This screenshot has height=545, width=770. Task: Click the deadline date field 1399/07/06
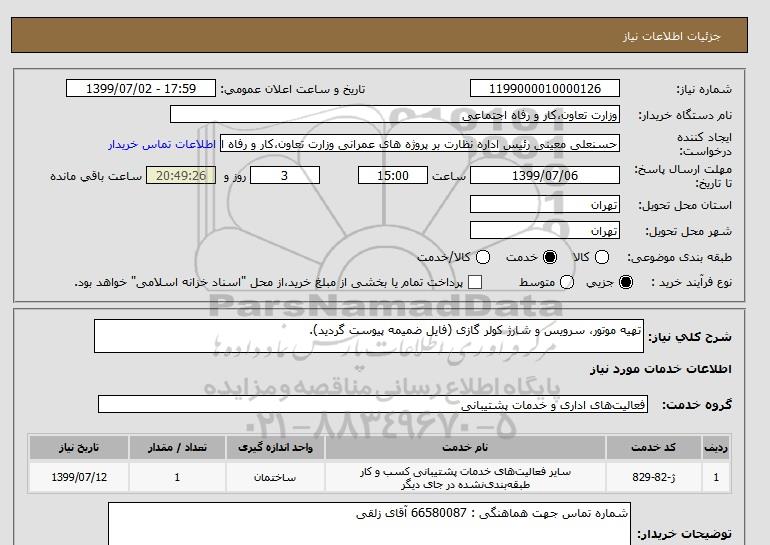coord(545,175)
